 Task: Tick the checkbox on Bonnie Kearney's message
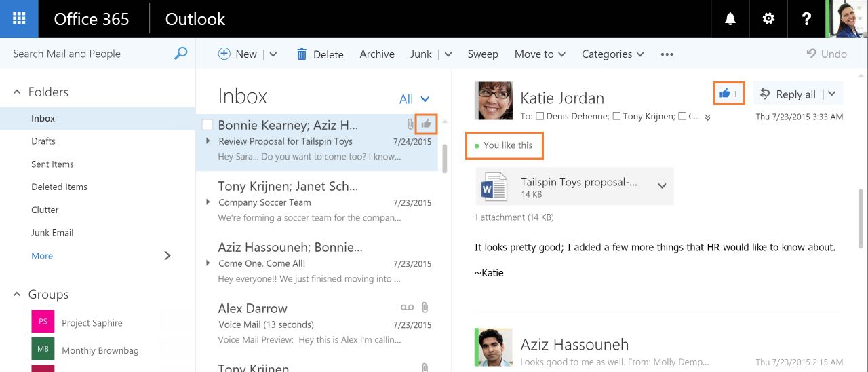click(x=208, y=125)
